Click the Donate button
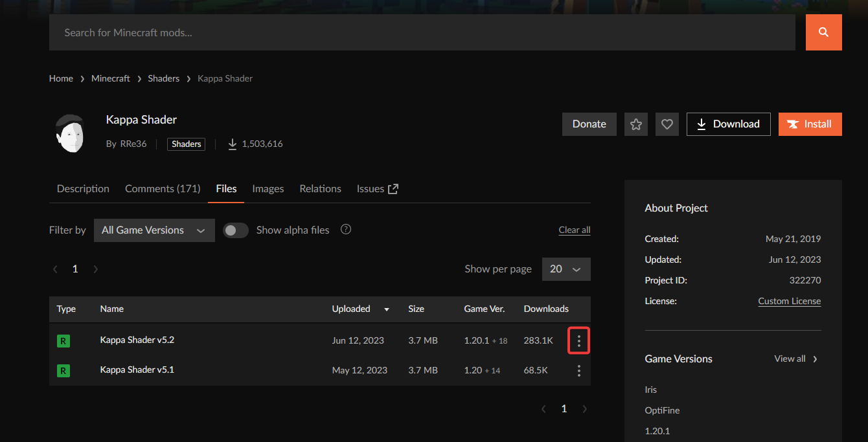The width and height of the screenshot is (868, 442). [x=589, y=124]
